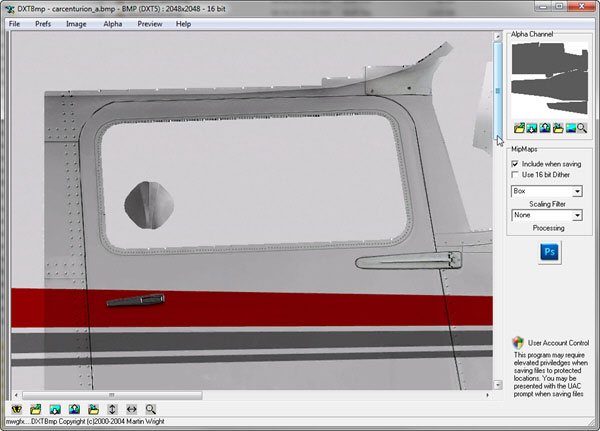
Task: Open the Preview menu
Action: pos(150,23)
